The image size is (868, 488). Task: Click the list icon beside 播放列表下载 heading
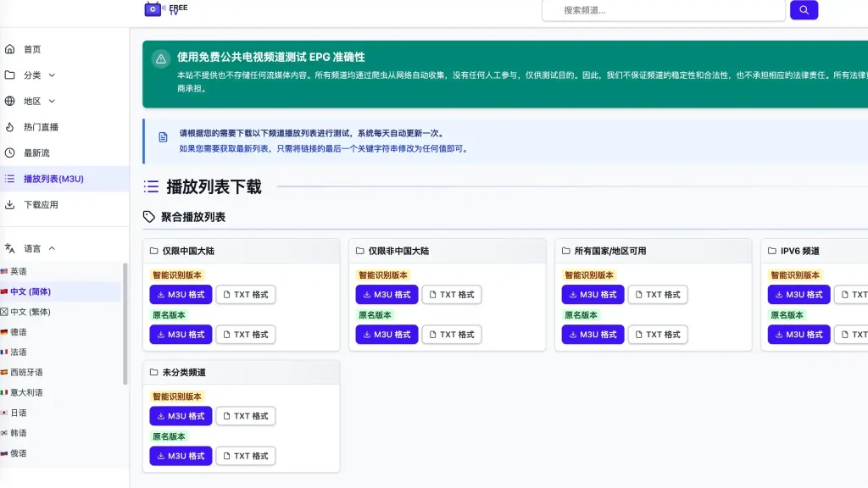151,187
